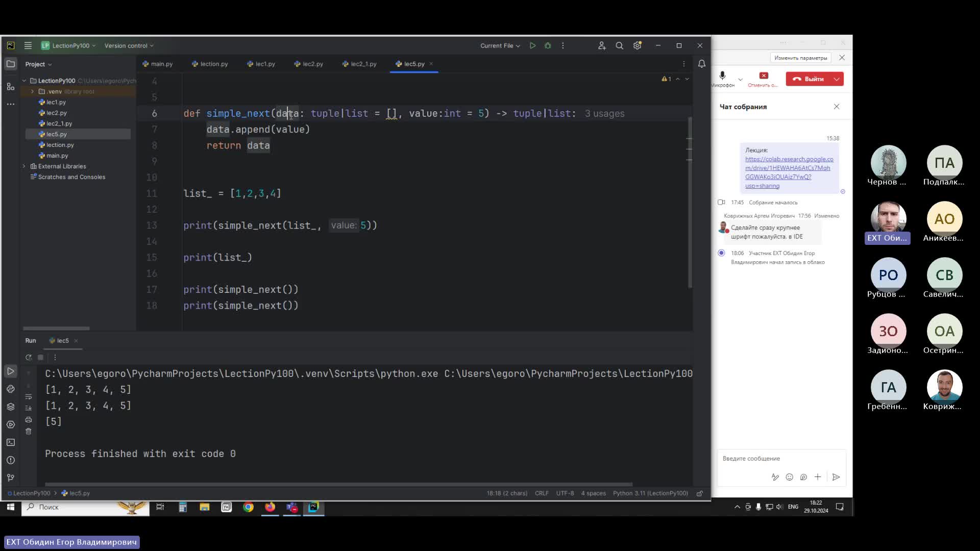The height and width of the screenshot is (551, 980).
Task: Open leave options arrow next to Выйти
Action: (x=837, y=79)
